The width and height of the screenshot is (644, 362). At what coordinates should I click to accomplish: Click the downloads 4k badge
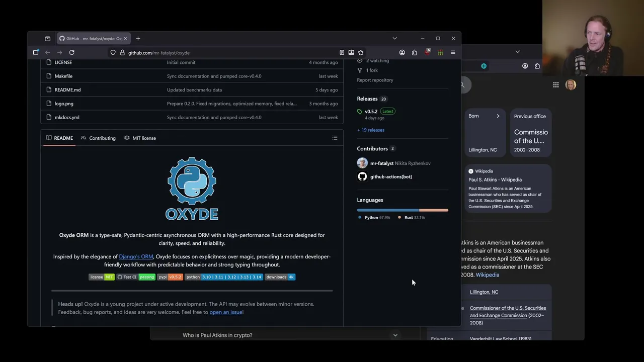280,277
